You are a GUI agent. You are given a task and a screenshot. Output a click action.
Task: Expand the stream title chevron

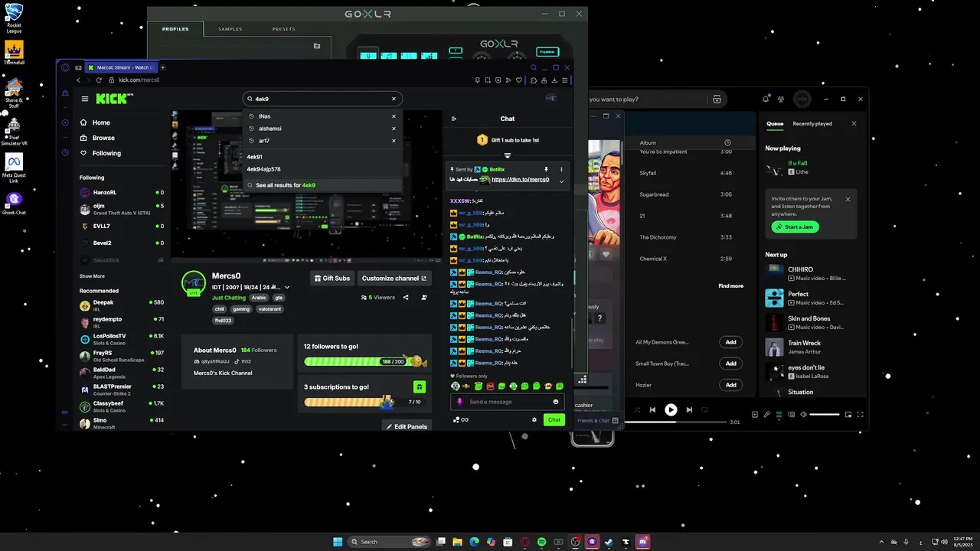pyautogui.click(x=287, y=288)
